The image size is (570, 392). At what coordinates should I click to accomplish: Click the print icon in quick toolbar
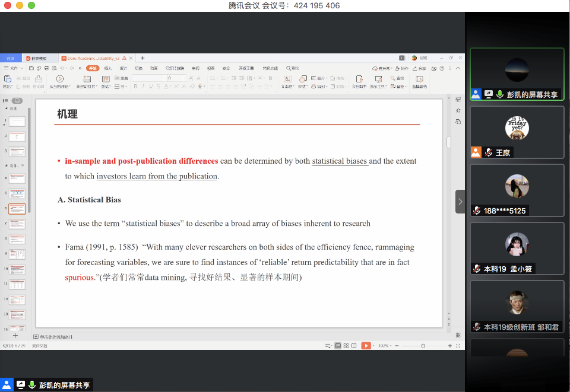point(46,68)
